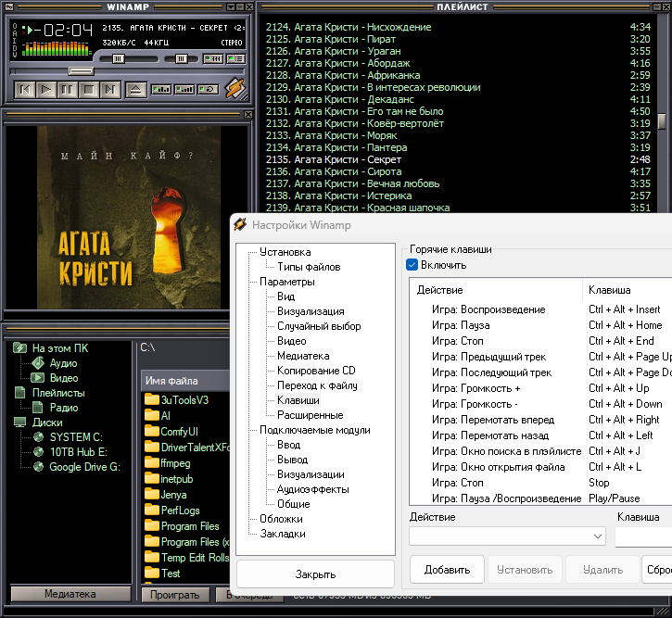Click the Добавить button

447,570
